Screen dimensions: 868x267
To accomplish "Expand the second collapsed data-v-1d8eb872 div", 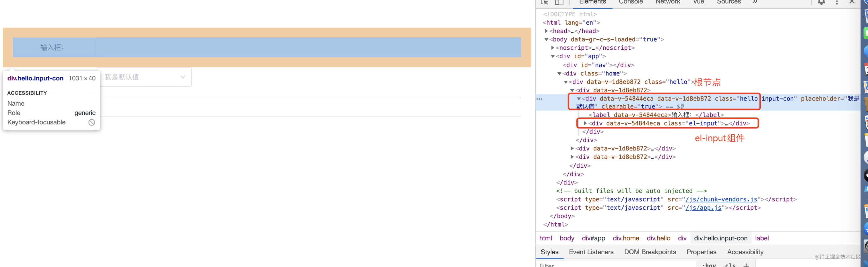I will coord(572,148).
